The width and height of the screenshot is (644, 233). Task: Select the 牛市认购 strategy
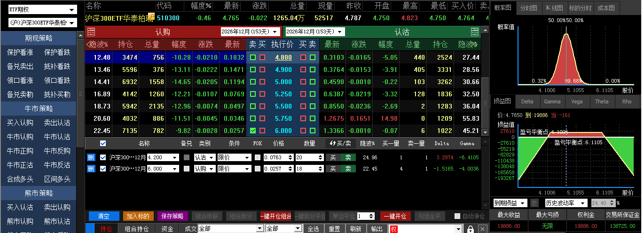coord(20,137)
